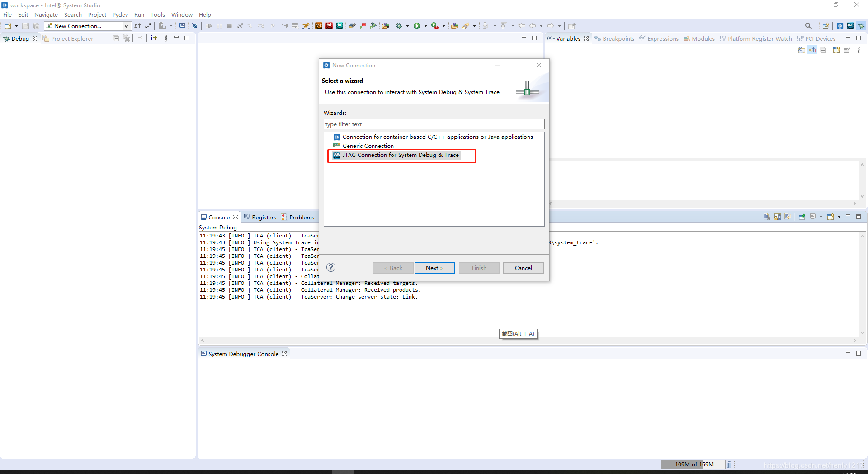Toggle Show Type Names in Variables view
Screen dimensions: 868x474
(802, 50)
